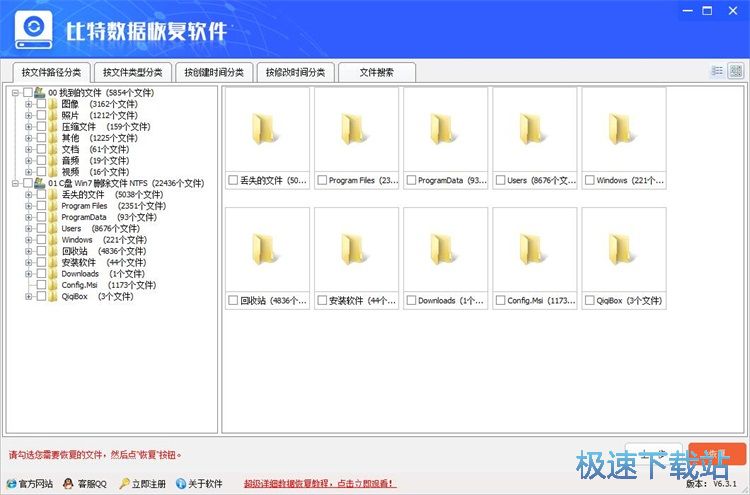The image size is (750, 495).
Task: Expand the 其他 tree node
Action: point(29,138)
